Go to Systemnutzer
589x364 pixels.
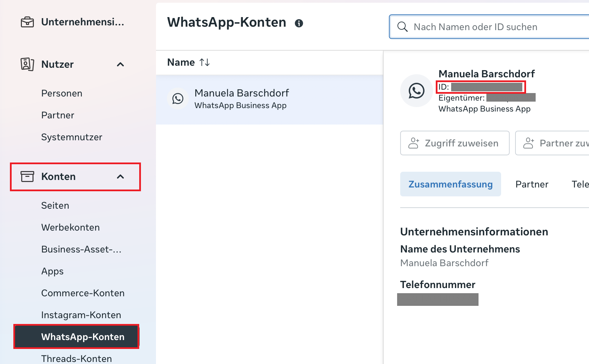pyautogui.click(x=72, y=137)
